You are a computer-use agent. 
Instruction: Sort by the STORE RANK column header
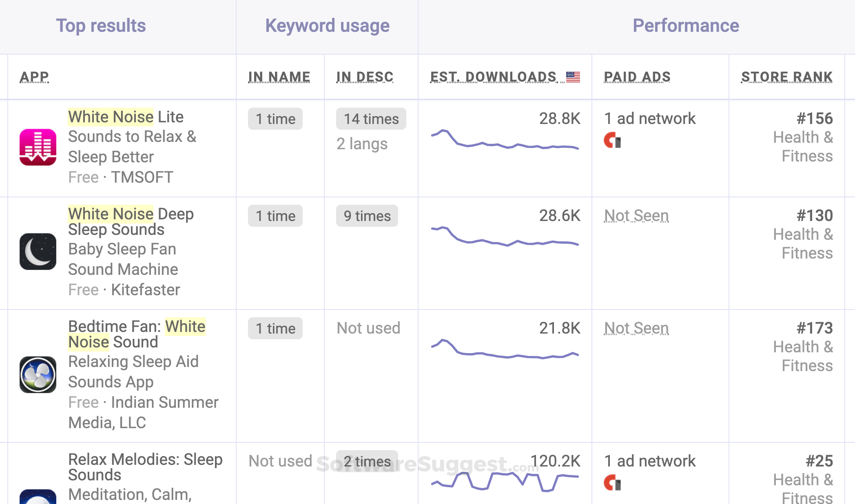point(786,76)
